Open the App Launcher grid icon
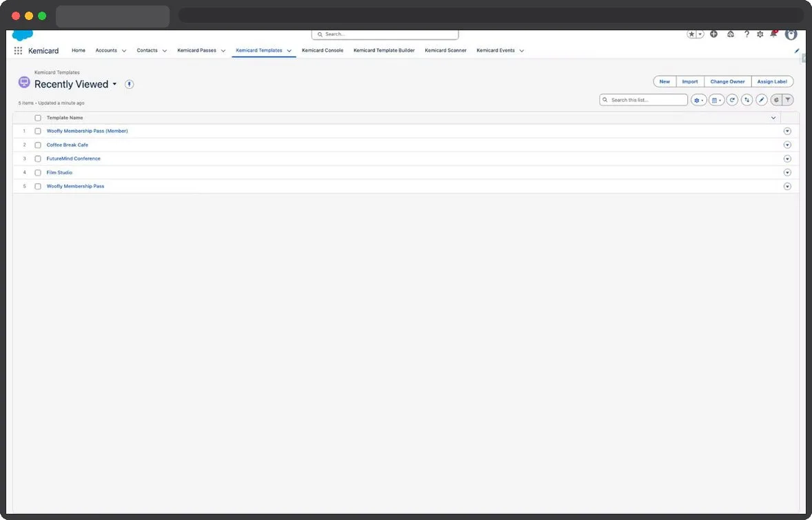 [x=18, y=51]
